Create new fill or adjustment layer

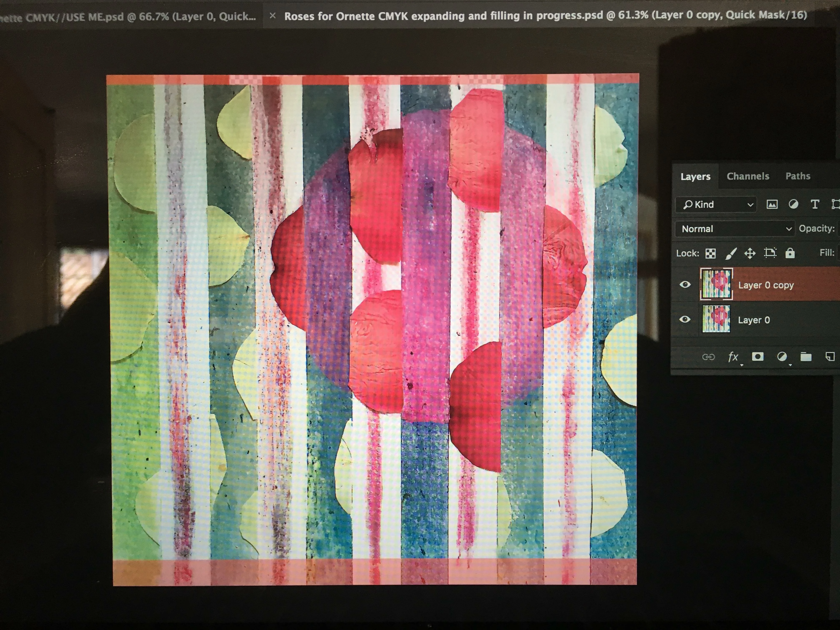coord(782,357)
